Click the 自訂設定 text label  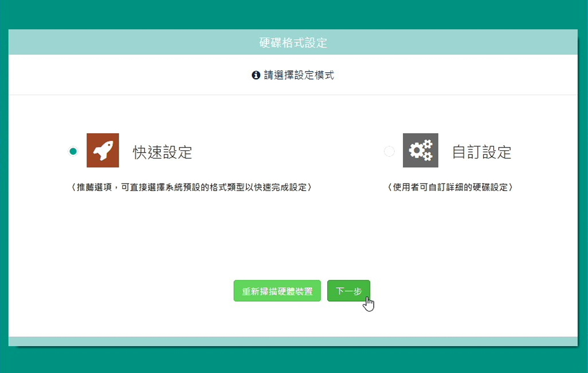tap(481, 152)
